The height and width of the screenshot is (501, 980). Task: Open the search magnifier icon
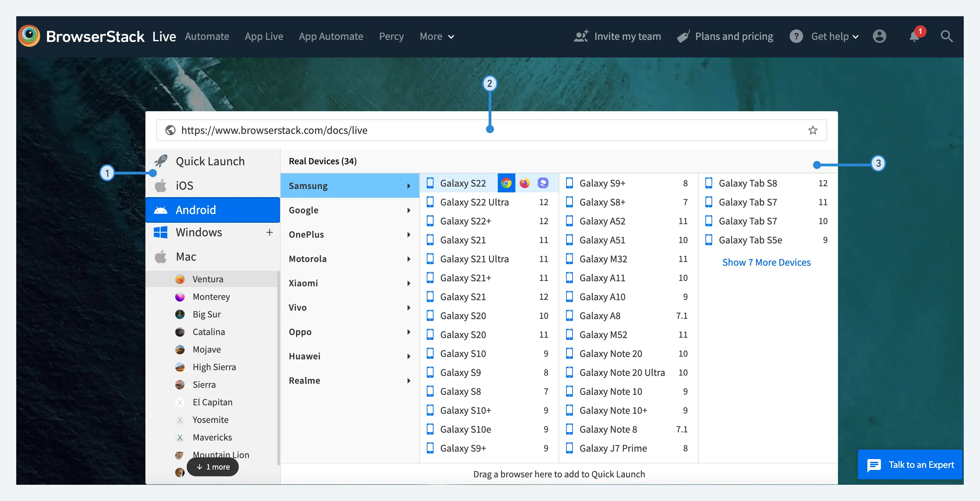pyautogui.click(x=947, y=37)
